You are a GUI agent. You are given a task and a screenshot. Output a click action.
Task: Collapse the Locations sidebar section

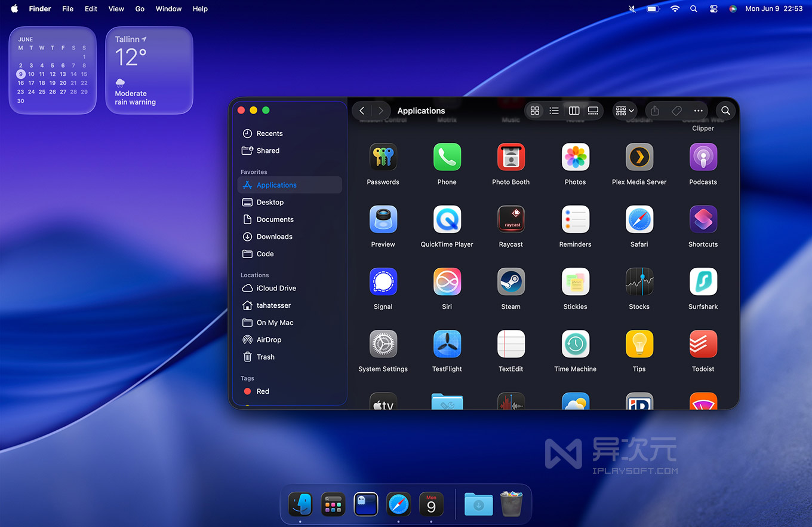coord(254,275)
